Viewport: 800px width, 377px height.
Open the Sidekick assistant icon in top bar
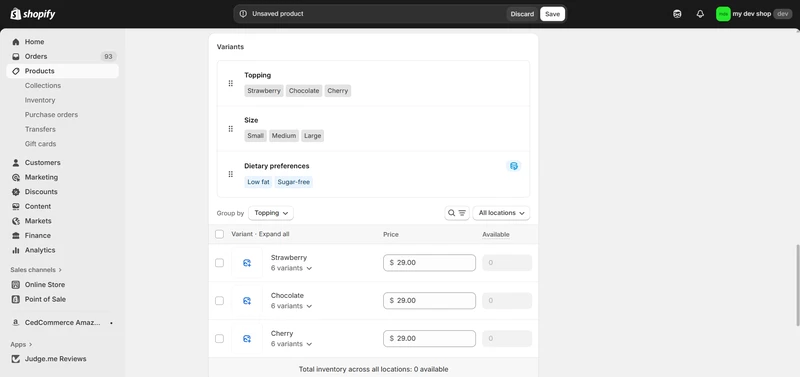(x=677, y=14)
